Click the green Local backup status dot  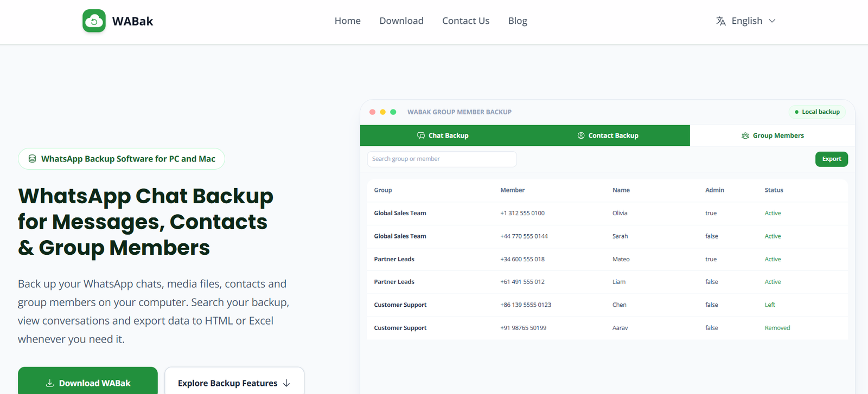pos(796,112)
